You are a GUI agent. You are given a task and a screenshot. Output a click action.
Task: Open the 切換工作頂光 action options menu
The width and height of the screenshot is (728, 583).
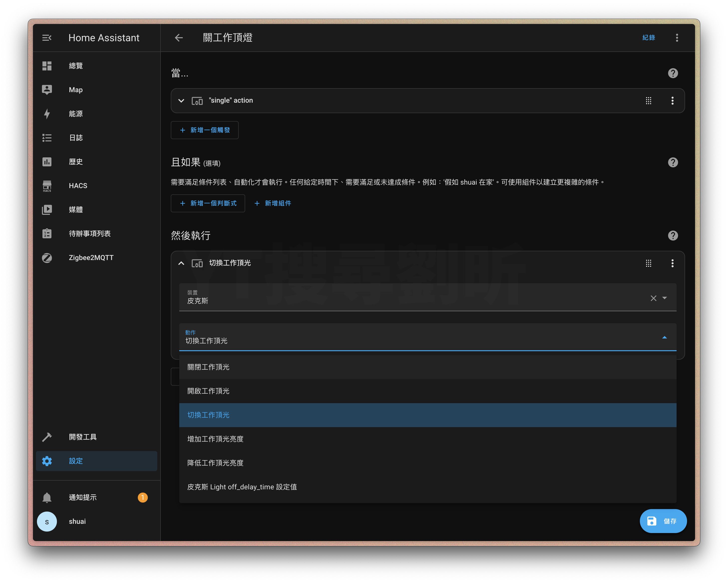pos(673,263)
